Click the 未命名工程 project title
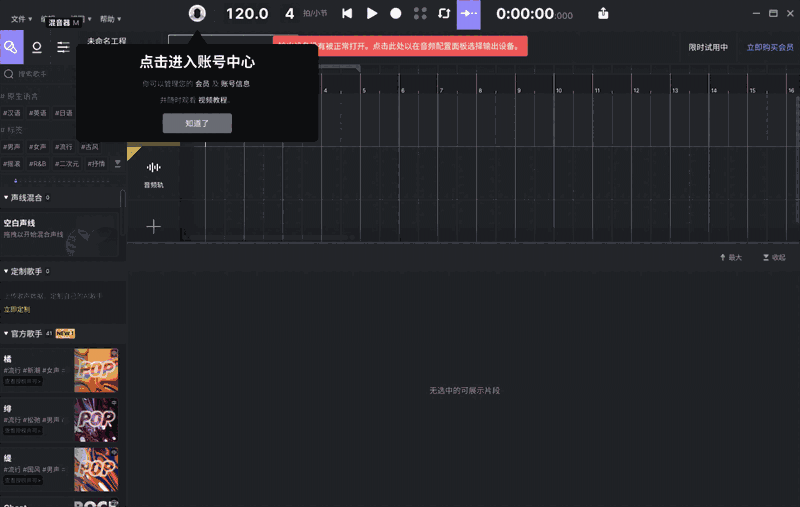Image resolution: width=800 pixels, height=507 pixels. (107, 40)
